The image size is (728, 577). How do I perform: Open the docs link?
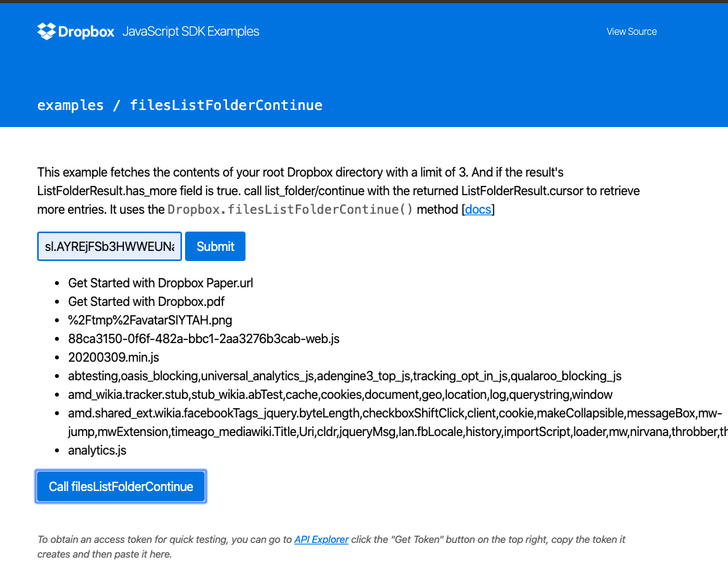pos(478,209)
